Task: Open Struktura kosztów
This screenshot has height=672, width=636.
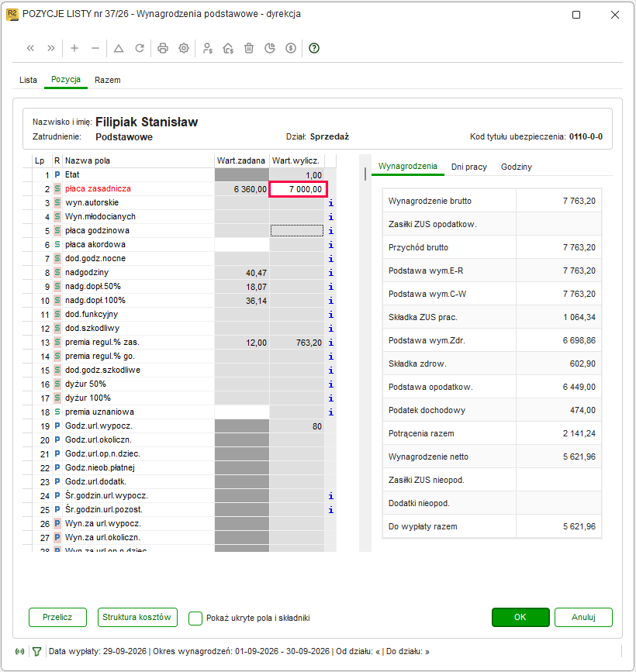Action: (137, 617)
